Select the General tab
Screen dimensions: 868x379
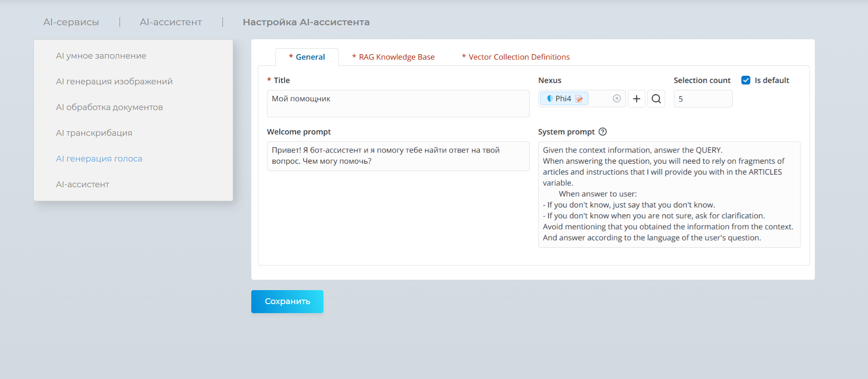click(307, 57)
